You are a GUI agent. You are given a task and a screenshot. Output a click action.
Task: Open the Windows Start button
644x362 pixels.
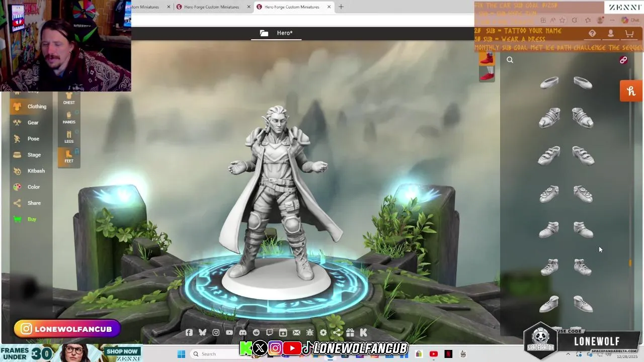click(181, 354)
